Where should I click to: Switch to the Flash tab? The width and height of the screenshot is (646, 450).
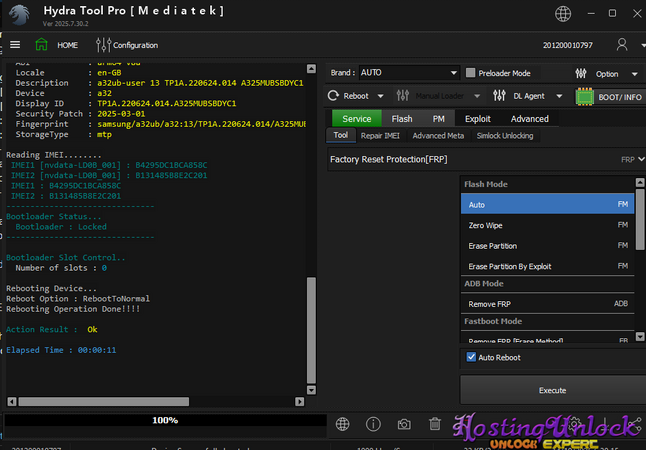click(401, 118)
